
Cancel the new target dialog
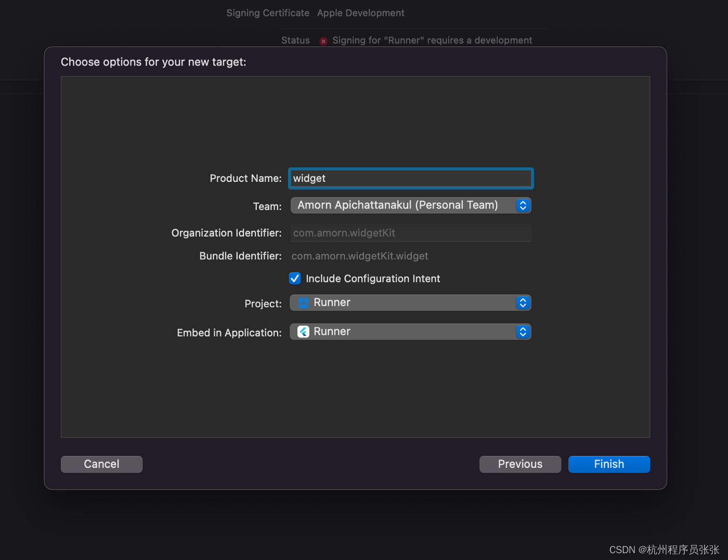point(101,464)
